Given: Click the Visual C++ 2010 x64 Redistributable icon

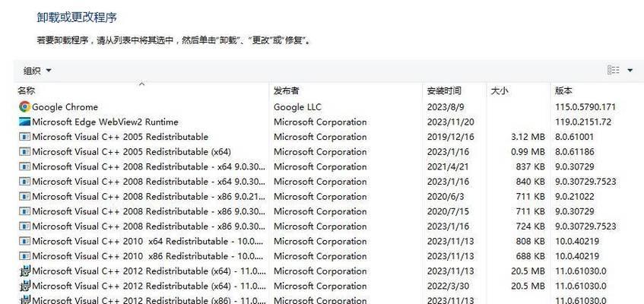Looking at the screenshot, I should [24, 241].
